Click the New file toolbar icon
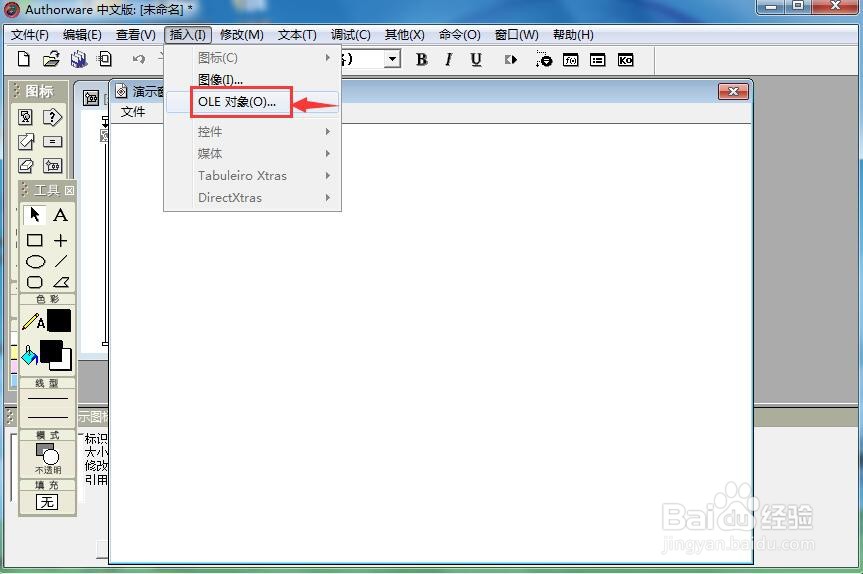 (24, 59)
